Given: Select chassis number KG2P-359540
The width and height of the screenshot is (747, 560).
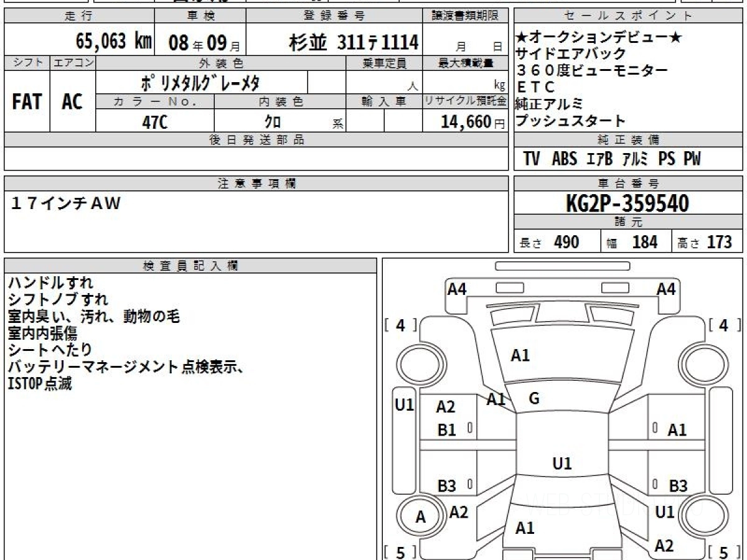Looking at the screenshot, I should 627,203.
